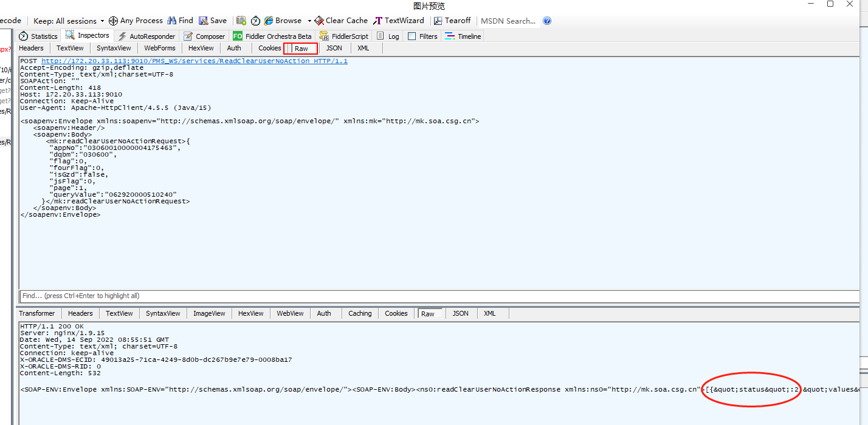Screen dimensions: 868x425
Task: Select request inspector Cookies tab
Action: (x=270, y=48)
